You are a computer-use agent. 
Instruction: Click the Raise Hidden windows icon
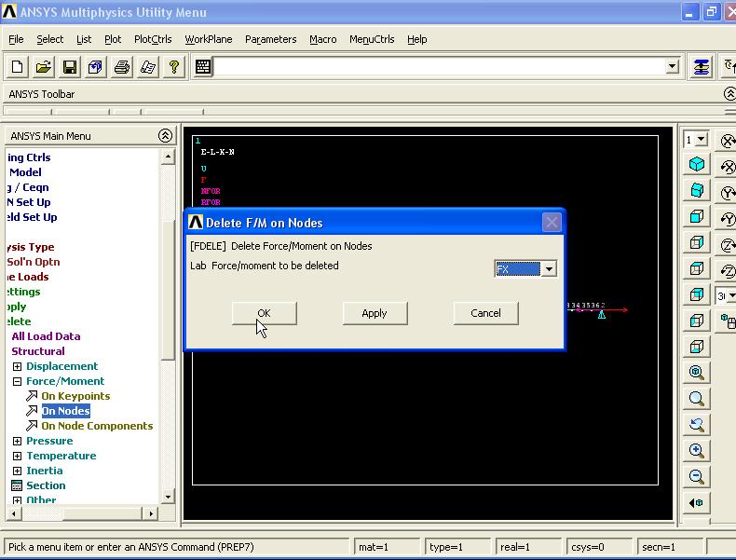coord(702,67)
